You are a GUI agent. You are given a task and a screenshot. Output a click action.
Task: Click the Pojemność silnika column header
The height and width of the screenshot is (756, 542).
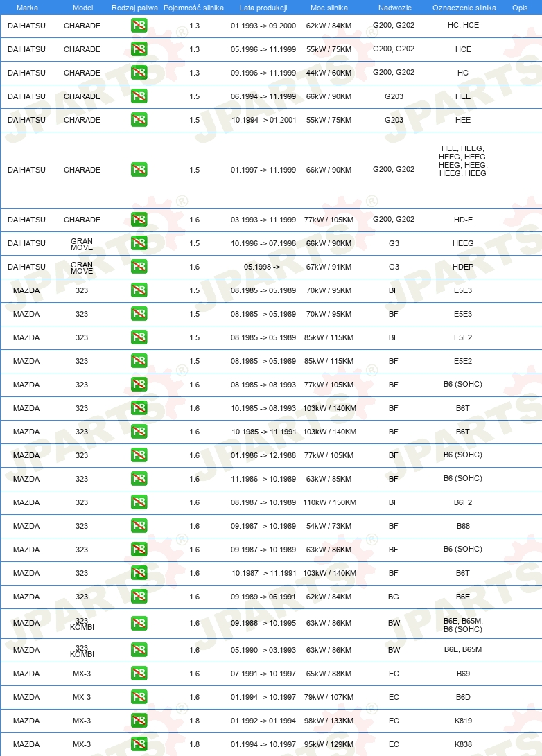pyautogui.click(x=193, y=8)
